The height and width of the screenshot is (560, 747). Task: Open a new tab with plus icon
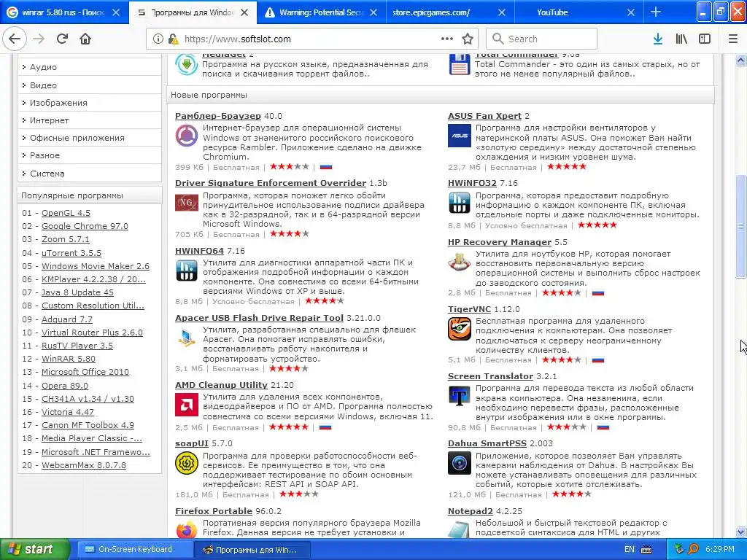[x=656, y=12]
